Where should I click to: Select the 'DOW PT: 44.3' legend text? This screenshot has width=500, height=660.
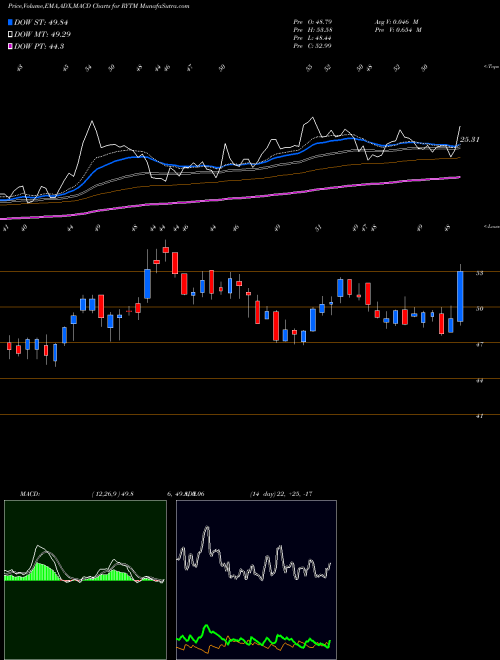(x=39, y=46)
